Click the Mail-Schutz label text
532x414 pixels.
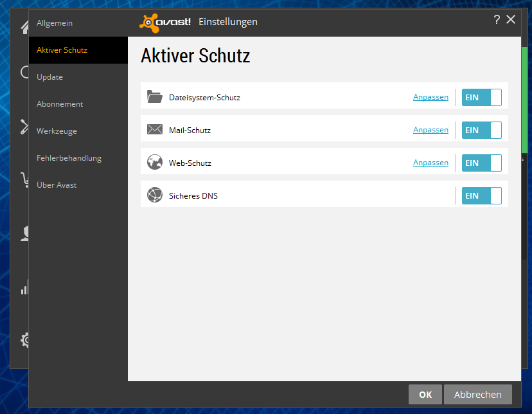(x=190, y=130)
